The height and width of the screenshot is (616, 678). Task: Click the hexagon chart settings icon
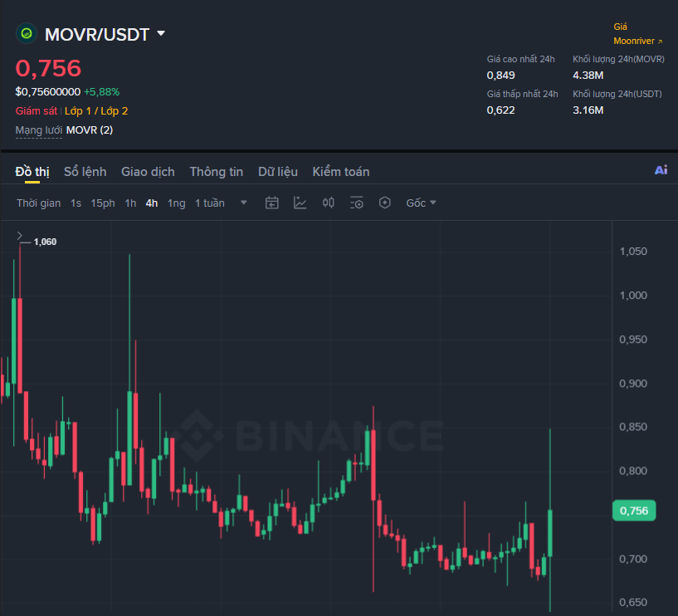(x=385, y=203)
